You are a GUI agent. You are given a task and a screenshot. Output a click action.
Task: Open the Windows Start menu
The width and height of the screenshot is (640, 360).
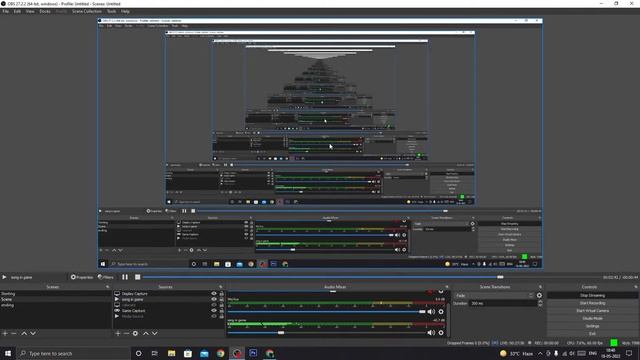[8, 353]
